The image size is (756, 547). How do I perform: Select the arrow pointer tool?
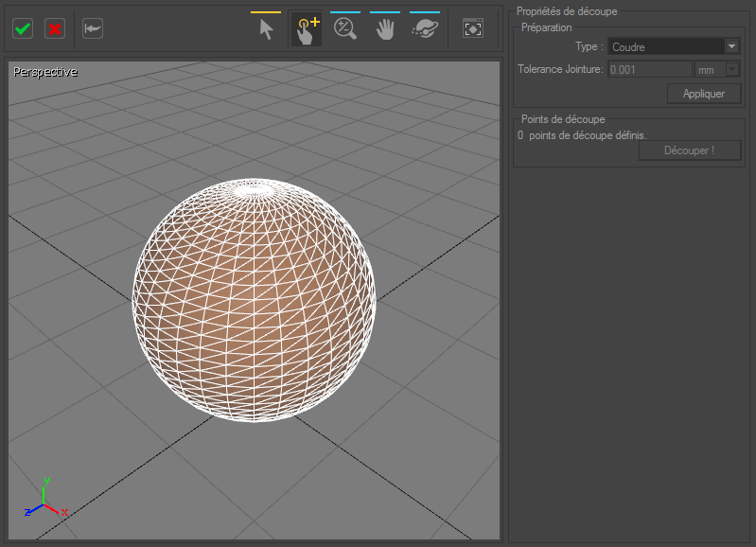[x=266, y=29]
